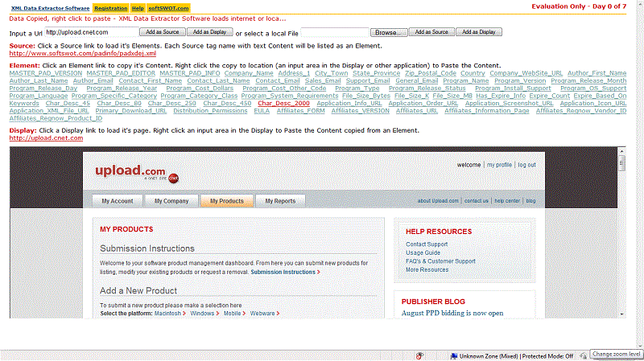Viewport: 644px width, 361px height.
Task: Copy the Keywords element
Action: 24,104
